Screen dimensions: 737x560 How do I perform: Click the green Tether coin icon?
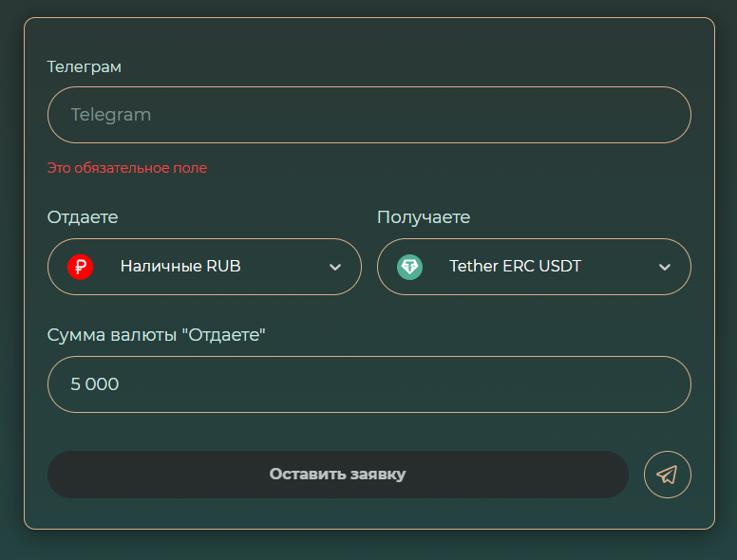[409, 267]
